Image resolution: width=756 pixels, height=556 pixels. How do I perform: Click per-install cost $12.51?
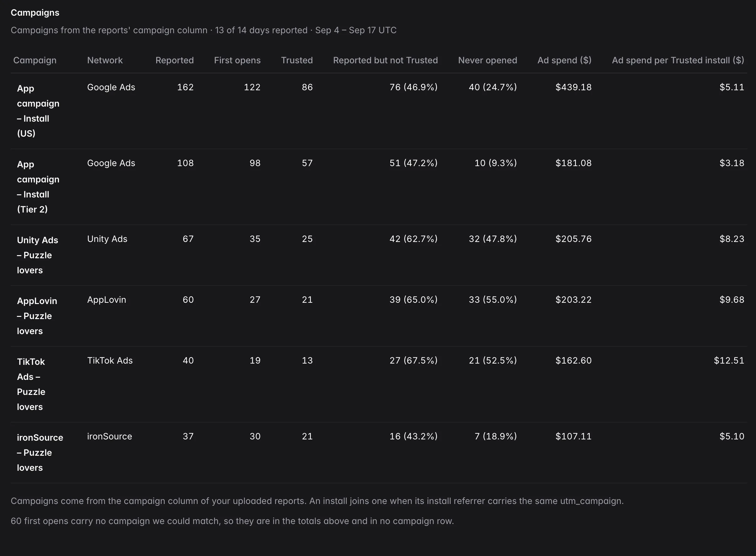pos(729,360)
